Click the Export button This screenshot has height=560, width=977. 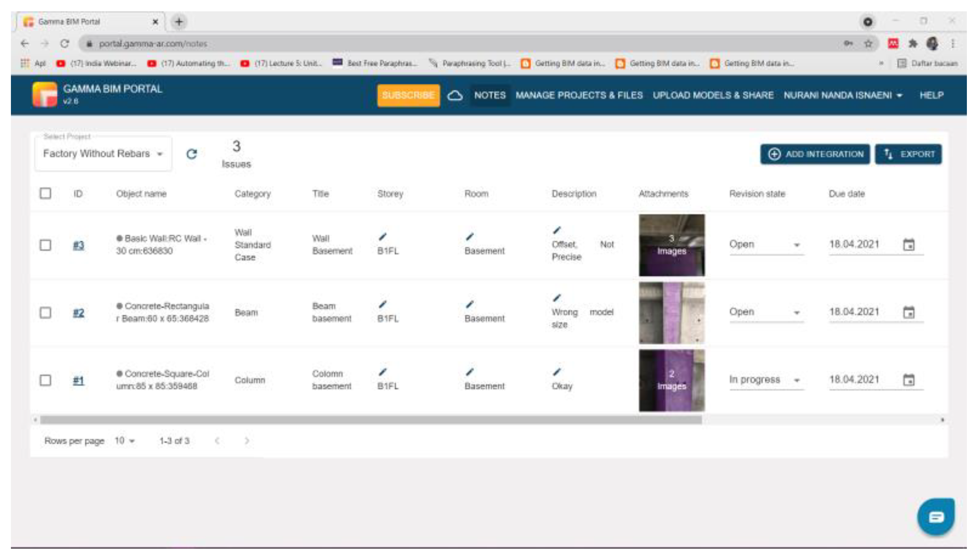coord(908,154)
